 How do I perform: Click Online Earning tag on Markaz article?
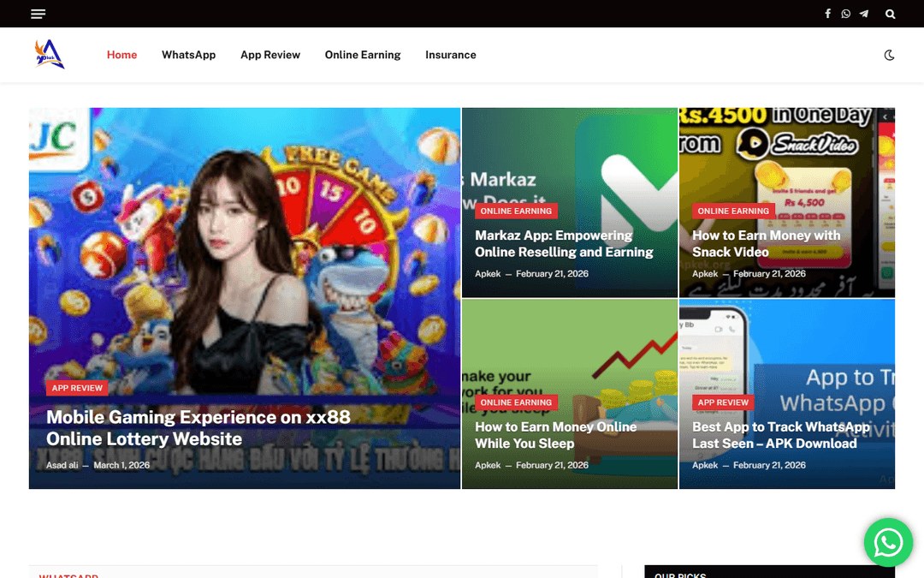tap(516, 212)
